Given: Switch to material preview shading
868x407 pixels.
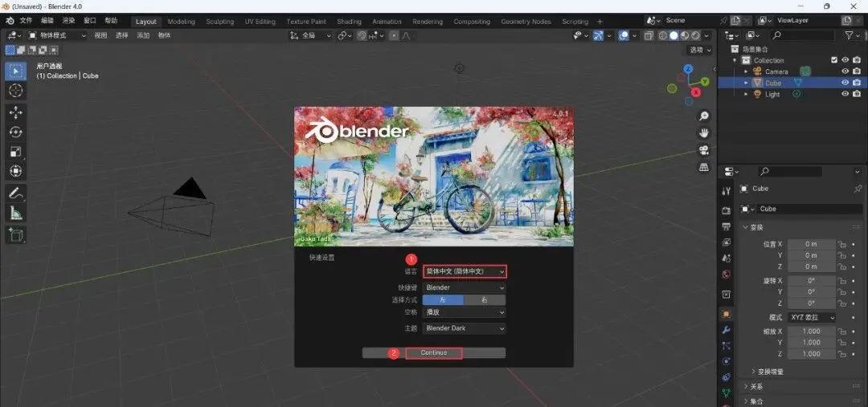Looking at the screenshot, I should click(685, 35).
